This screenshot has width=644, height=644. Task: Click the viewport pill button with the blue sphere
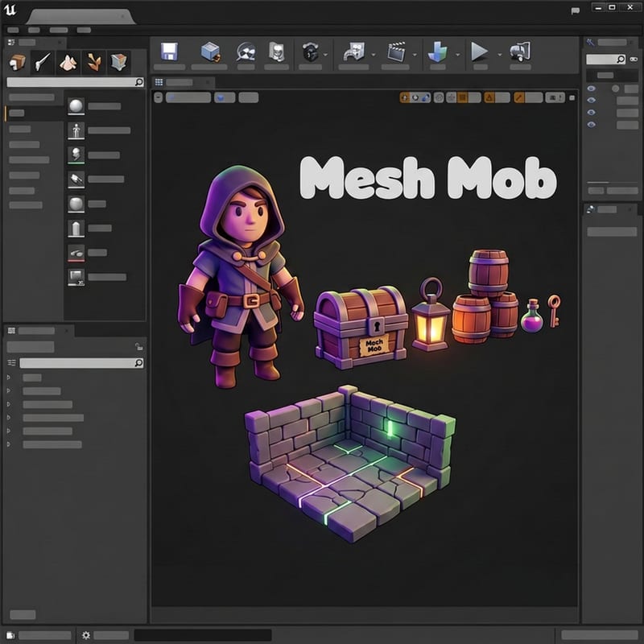pyautogui.click(x=225, y=97)
